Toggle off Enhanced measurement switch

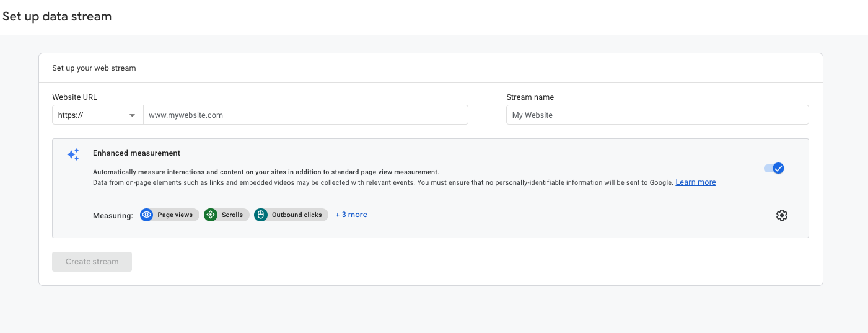[774, 168]
